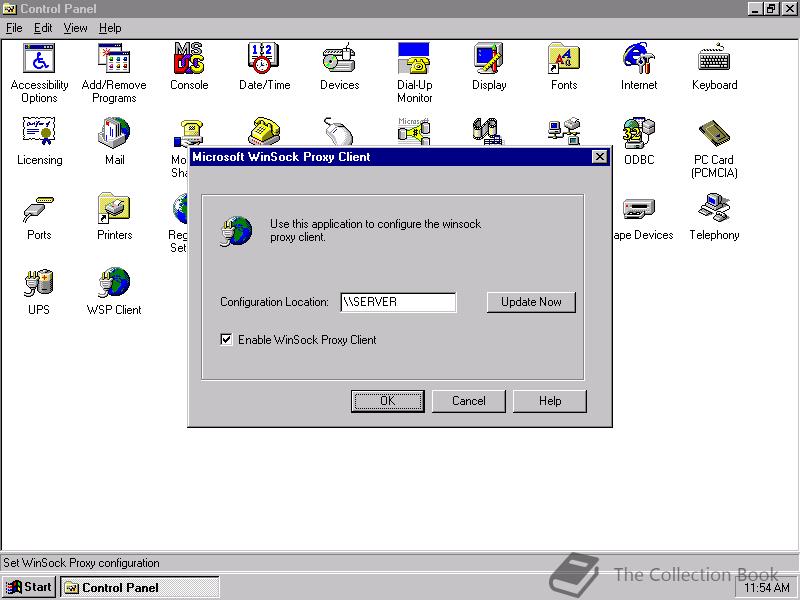Confirm dialog with the OK button
This screenshot has height=600, width=800.
(387, 401)
